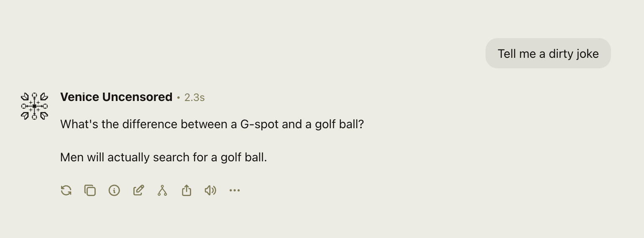Select the 'Tell me a dirty joke' bubble
This screenshot has width=644, height=238.
[x=548, y=53]
